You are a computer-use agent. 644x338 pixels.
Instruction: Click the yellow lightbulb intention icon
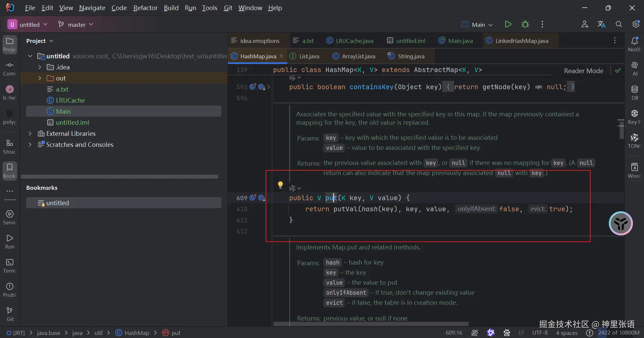[x=280, y=185]
